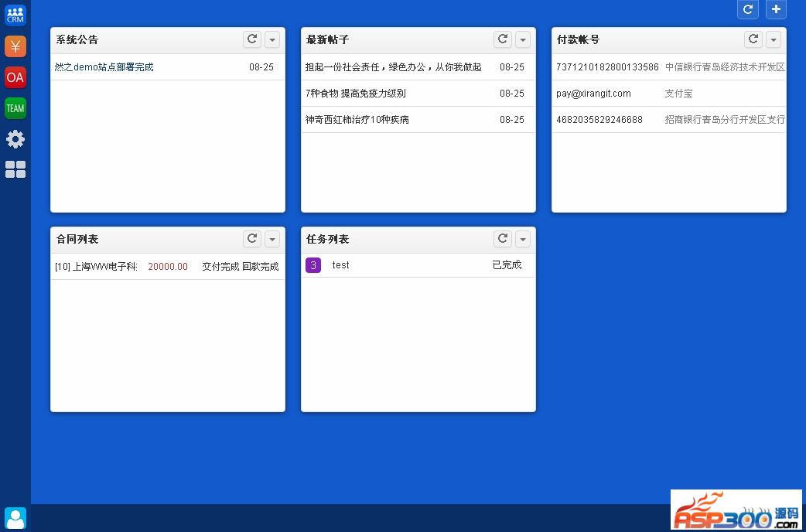Select account number 4682035829246688
This screenshot has width=806, height=532.
pyautogui.click(x=599, y=119)
